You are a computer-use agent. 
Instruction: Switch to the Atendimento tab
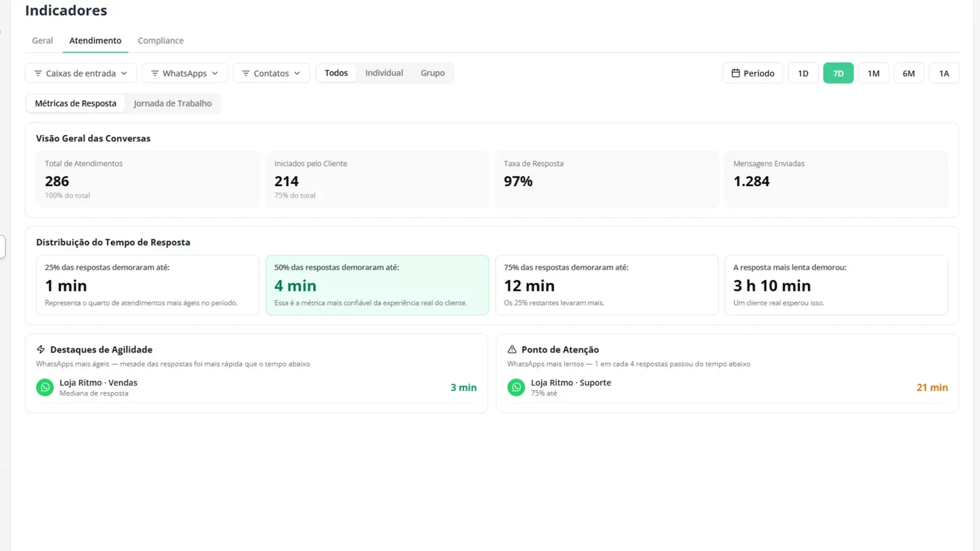point(95,40)
